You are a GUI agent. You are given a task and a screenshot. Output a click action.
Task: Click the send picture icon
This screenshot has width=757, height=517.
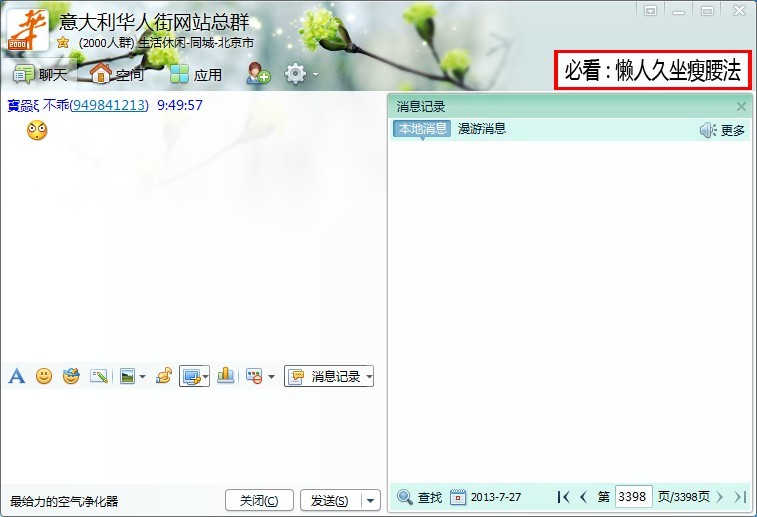[127, 376]
